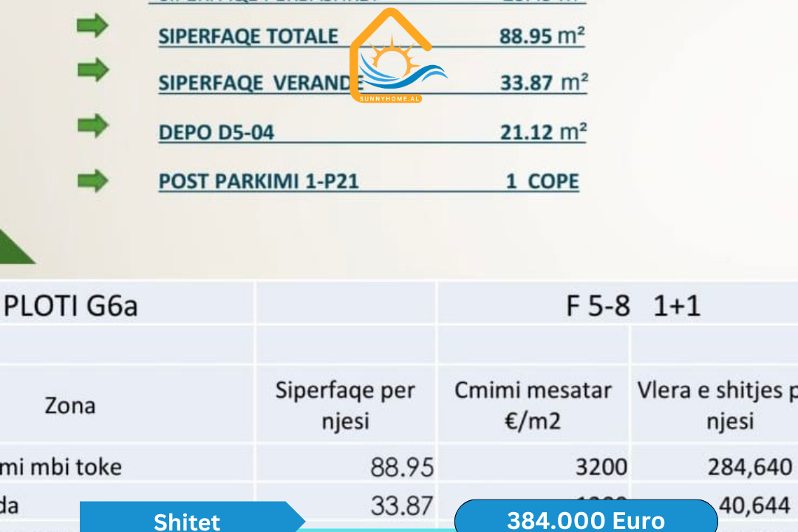Select the F 5-8 1+1 header cell
This screenshot has height=532, width=798.
[x=633, y=306]
